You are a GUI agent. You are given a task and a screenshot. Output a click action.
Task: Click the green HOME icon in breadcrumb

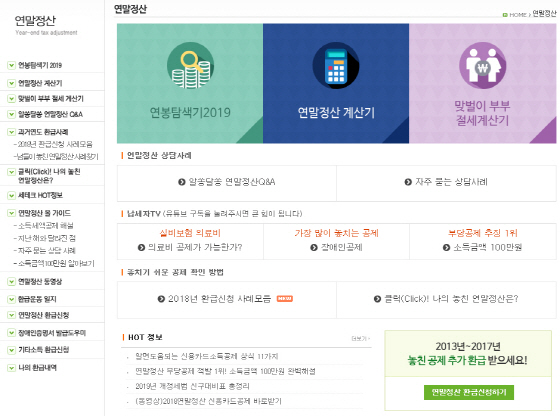point(505,15)
